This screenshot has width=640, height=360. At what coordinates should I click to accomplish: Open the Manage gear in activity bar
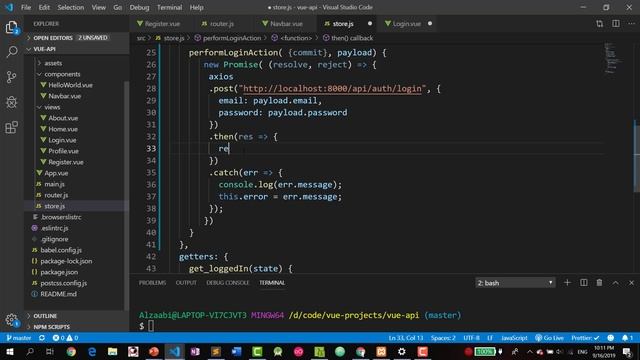[12, 320]
